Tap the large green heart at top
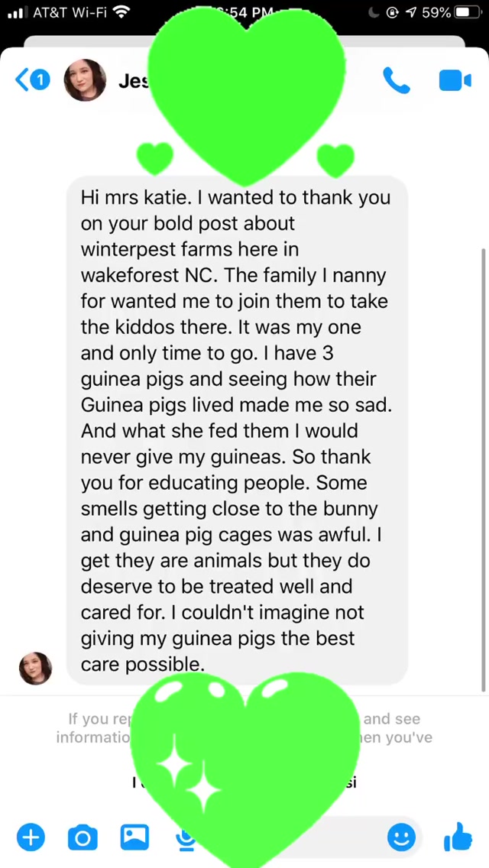 pos(246,84)
